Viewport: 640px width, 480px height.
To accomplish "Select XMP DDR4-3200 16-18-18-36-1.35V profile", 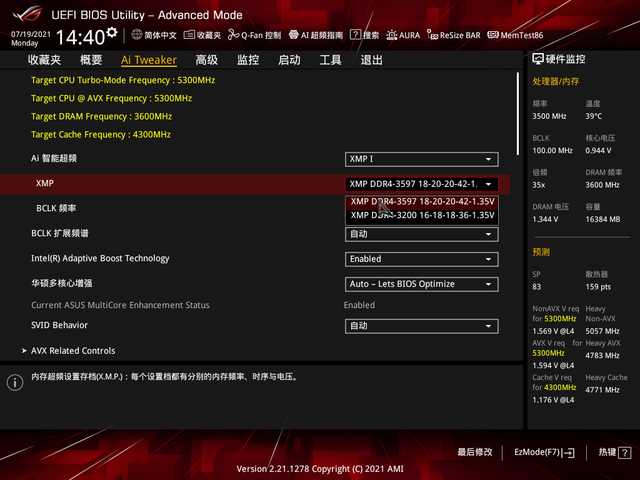I will 422,214.
